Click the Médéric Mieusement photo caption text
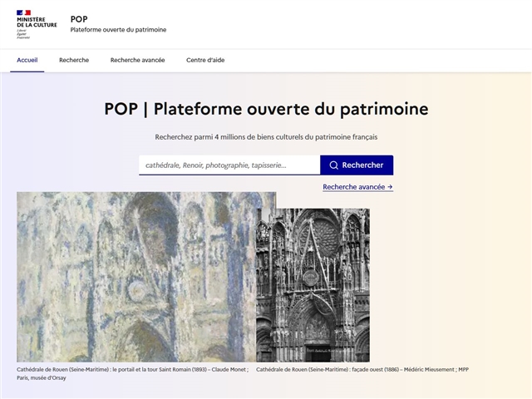This screenshot has width=532, height=399. (362, 369)
